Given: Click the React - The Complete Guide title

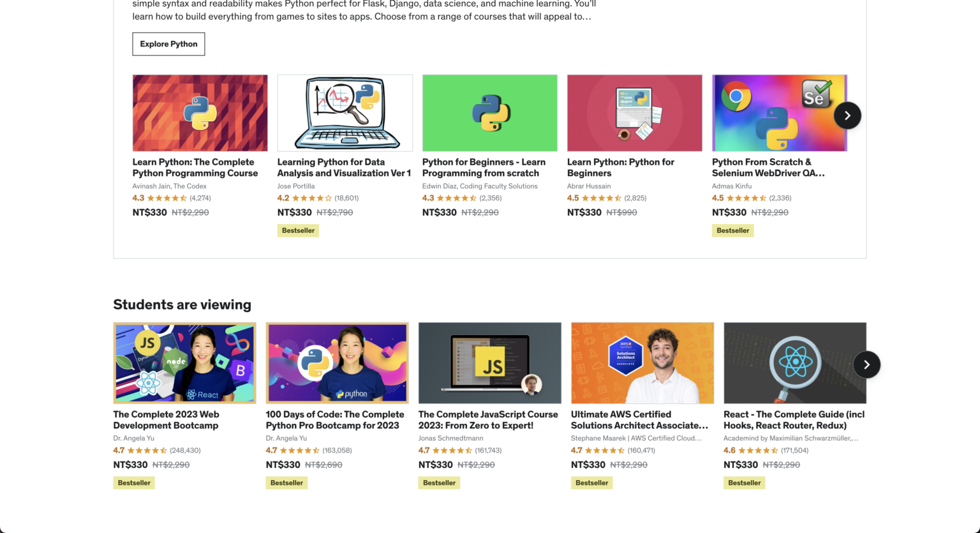Looking at the screenshot, I should click(x=794, y=419).
